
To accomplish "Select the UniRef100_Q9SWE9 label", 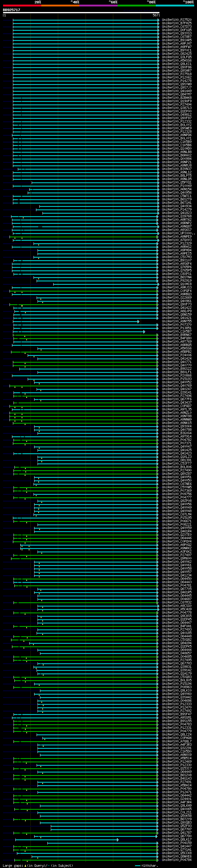I will click(x=177, y=128).
